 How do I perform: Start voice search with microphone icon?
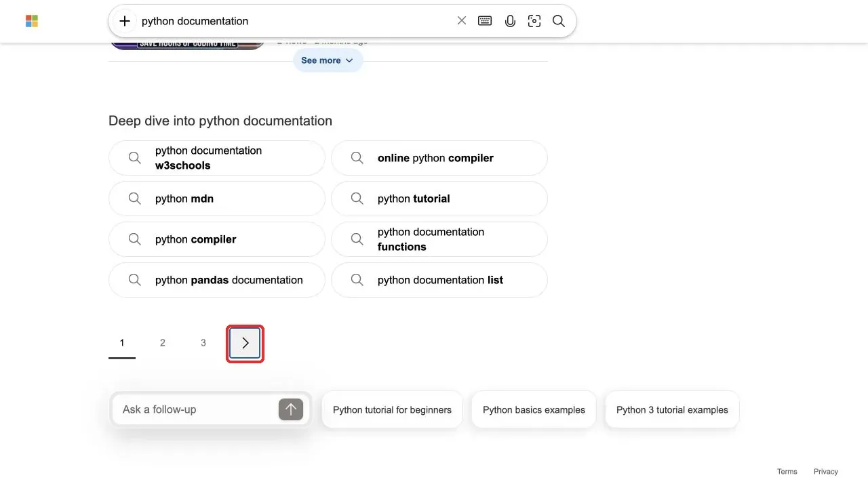[510, 21]
